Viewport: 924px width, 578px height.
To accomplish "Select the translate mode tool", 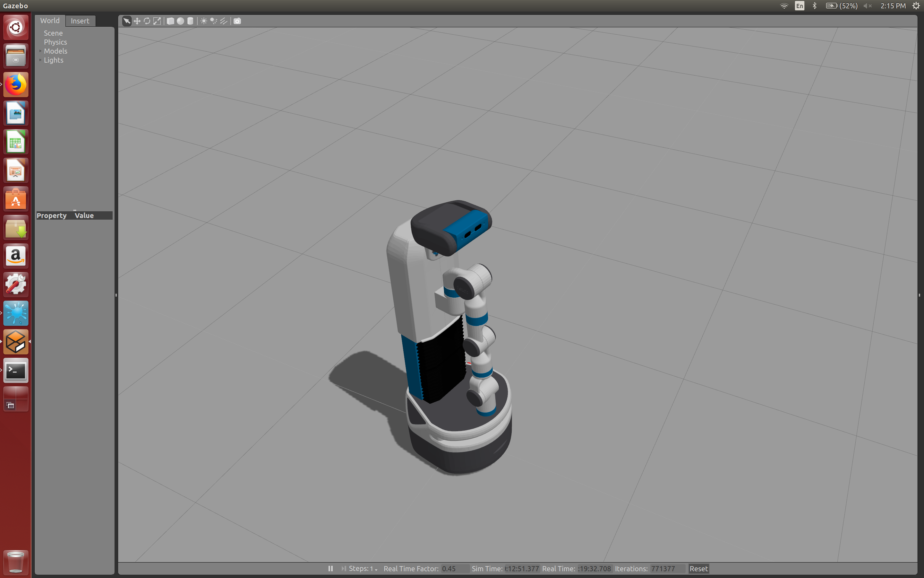I will pyautogui.click(x=137, y=21).
